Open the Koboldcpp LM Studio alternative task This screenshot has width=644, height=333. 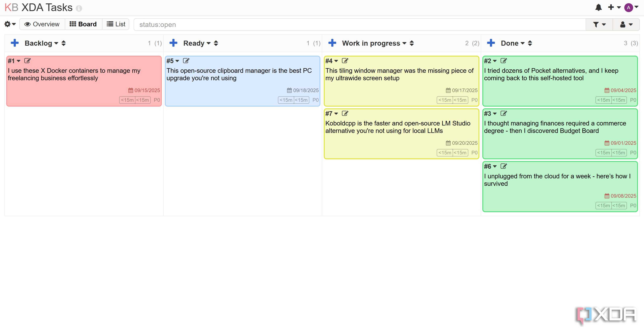398,127
